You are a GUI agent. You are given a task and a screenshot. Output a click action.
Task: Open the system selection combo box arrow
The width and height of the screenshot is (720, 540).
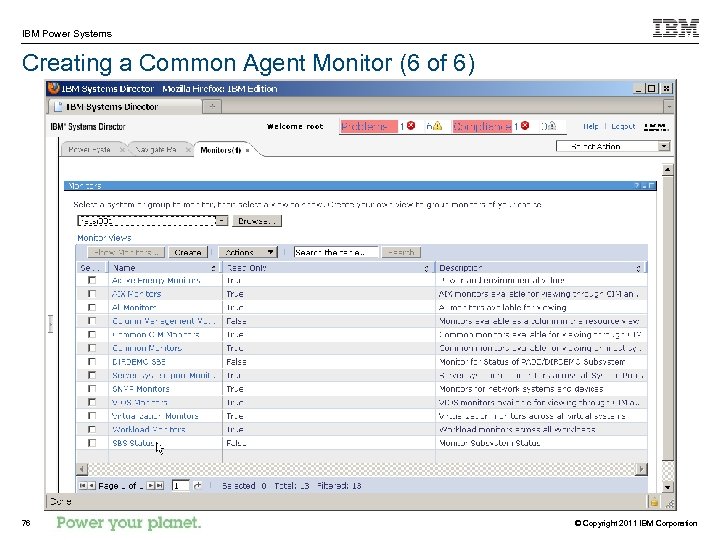click(222, 221)
